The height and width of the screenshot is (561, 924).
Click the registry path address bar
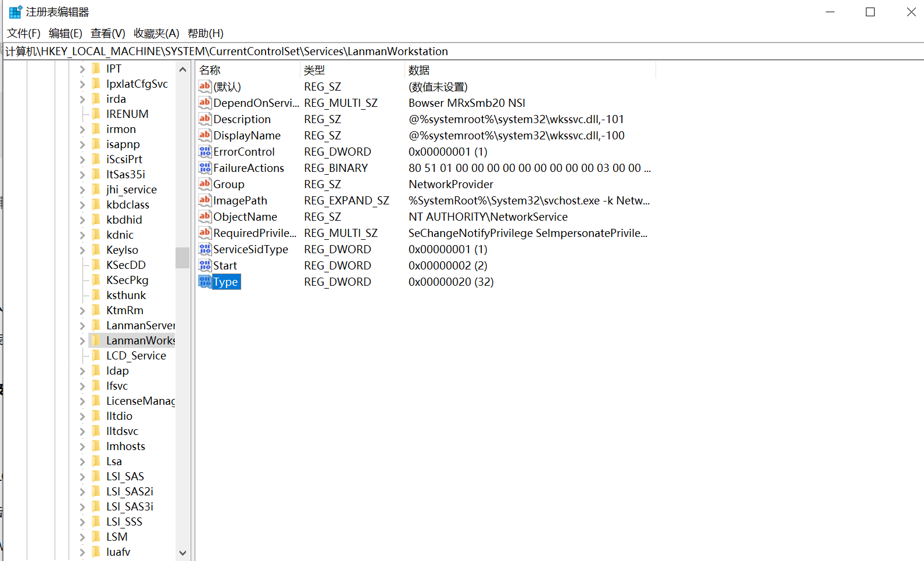[x=463, y=52]
